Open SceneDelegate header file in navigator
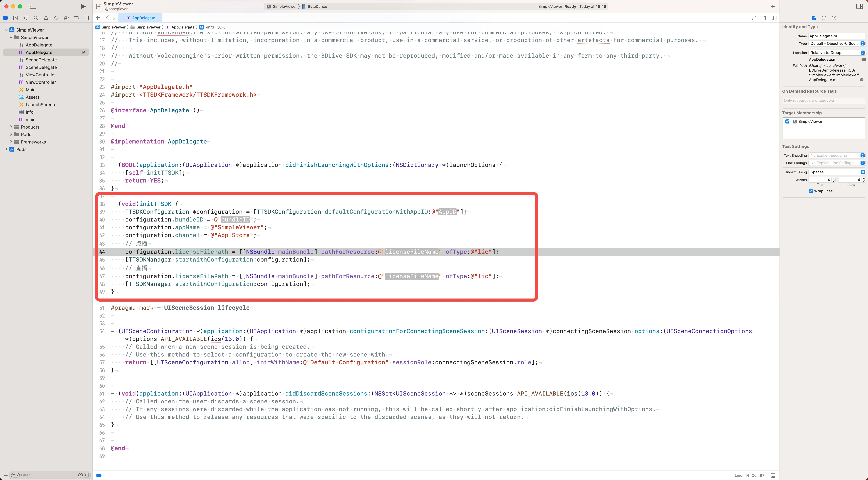 coord(41,60)
